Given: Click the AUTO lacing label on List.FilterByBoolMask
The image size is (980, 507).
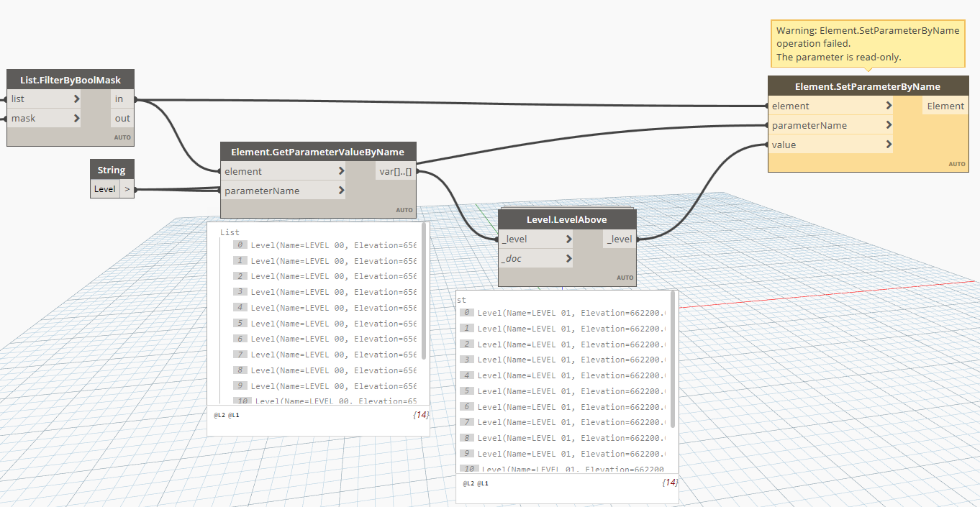Looking at the screenshot, I should click(122, 137).
